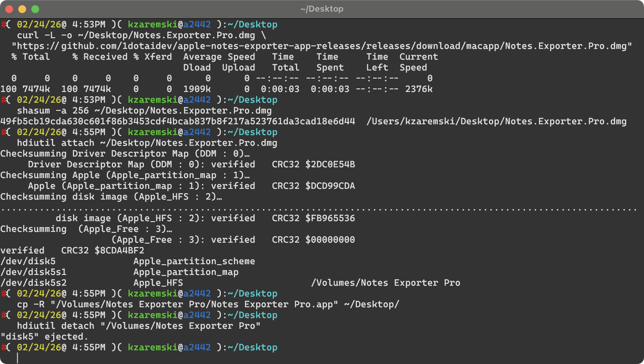Click the red # prompt symbol on the first line
The height and width of the screenshot is (364, 644).
[x=3, y=24]
